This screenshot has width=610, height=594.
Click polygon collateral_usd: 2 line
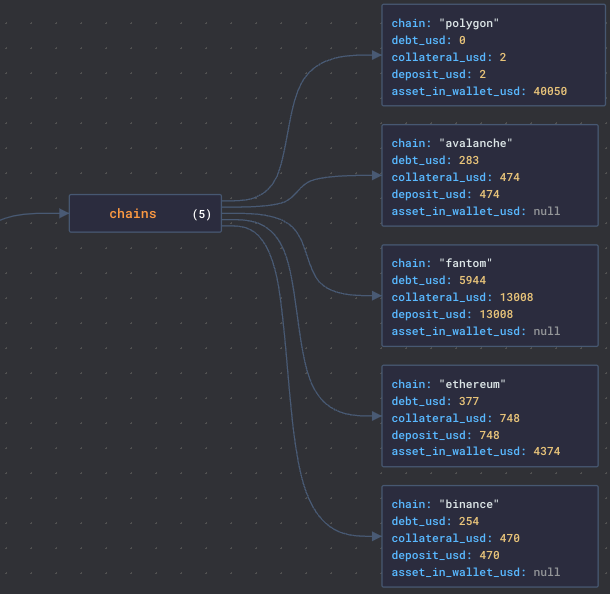point(449,57)
